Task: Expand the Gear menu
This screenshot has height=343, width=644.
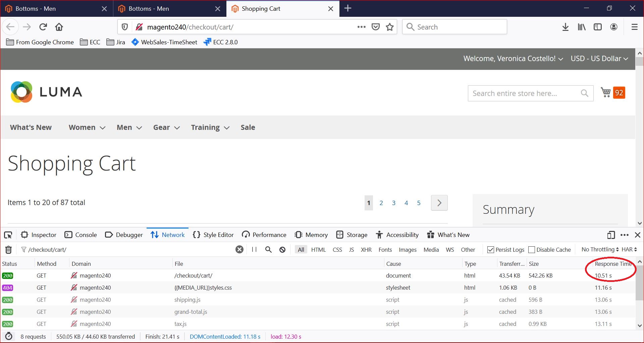Action: (x=167, y=128)
